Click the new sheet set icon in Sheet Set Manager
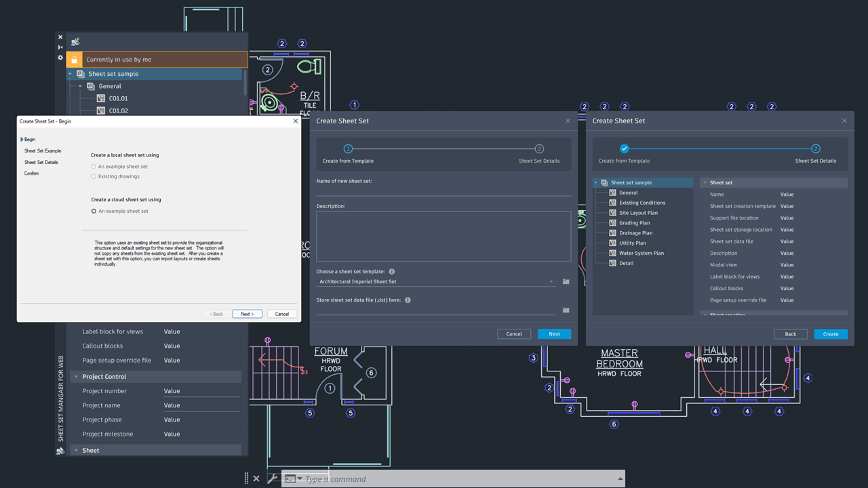The image size is (868, 488). [x=76, y=41]
